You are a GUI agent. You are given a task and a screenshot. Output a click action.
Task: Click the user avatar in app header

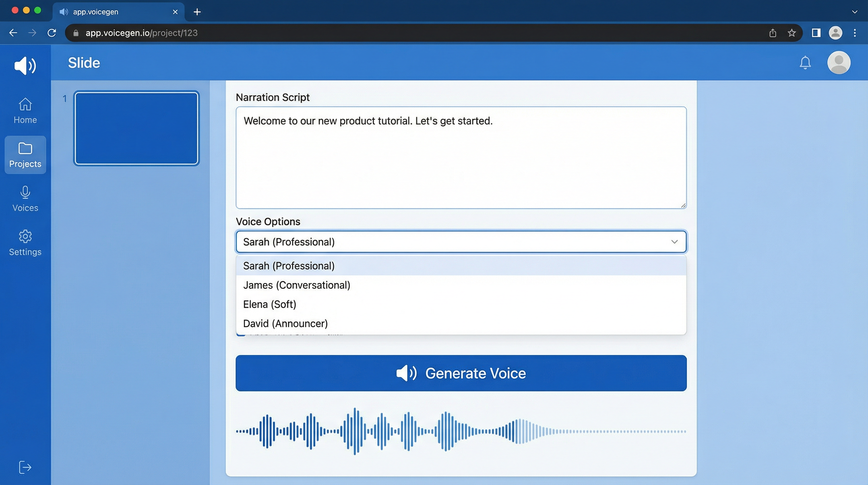click(x=838, y=63)
